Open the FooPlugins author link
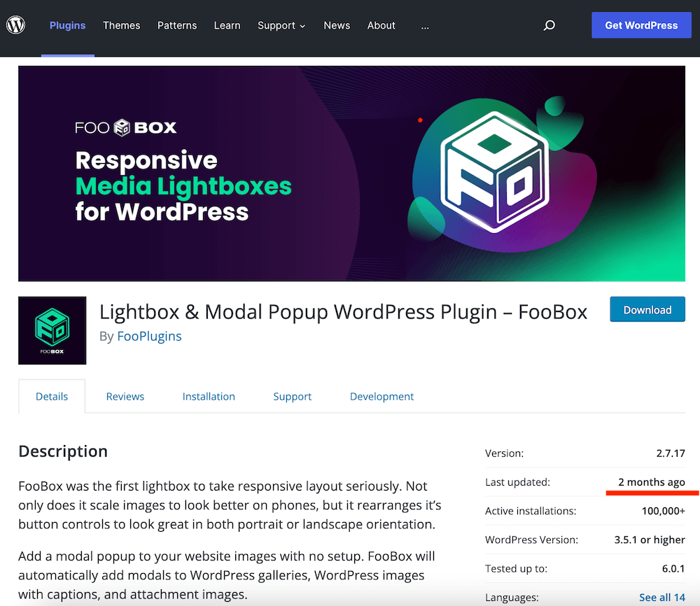This screenshot has height=606, width=700. (149, 336)
